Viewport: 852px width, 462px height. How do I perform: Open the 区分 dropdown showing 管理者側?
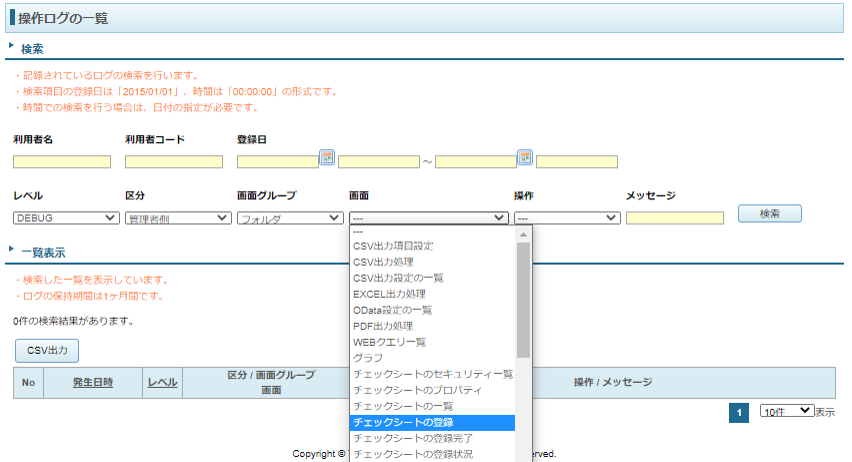(178, 218)
